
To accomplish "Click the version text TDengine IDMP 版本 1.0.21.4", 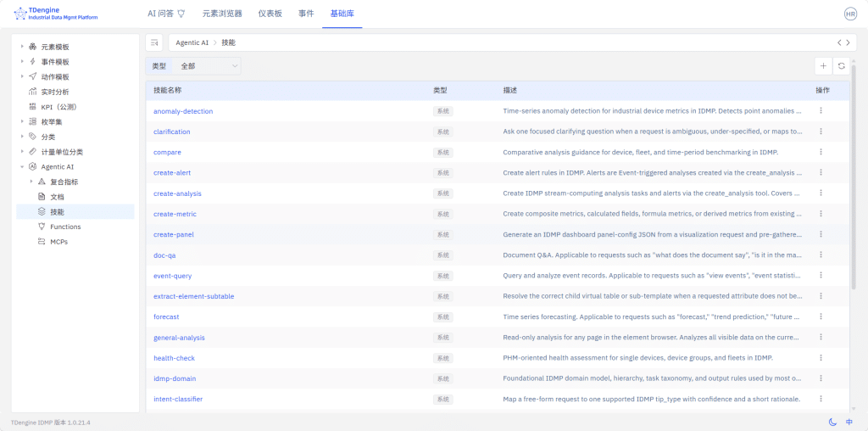I will (50, 423).
